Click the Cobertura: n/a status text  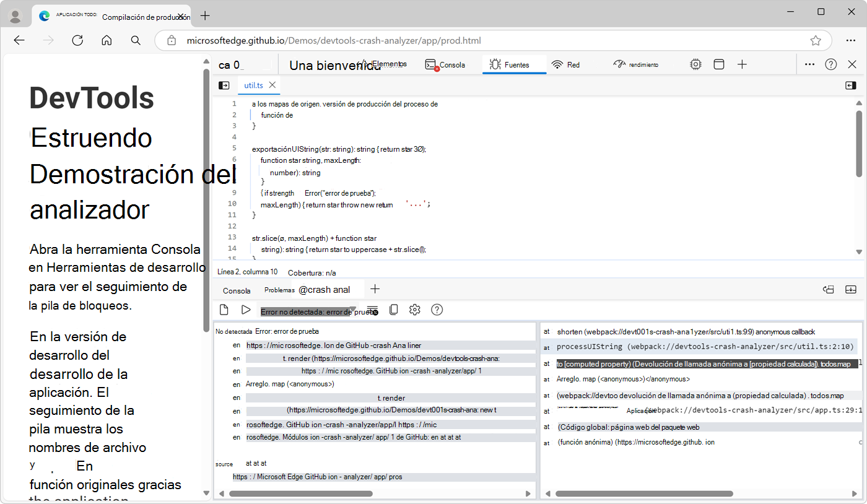[312, 272]
